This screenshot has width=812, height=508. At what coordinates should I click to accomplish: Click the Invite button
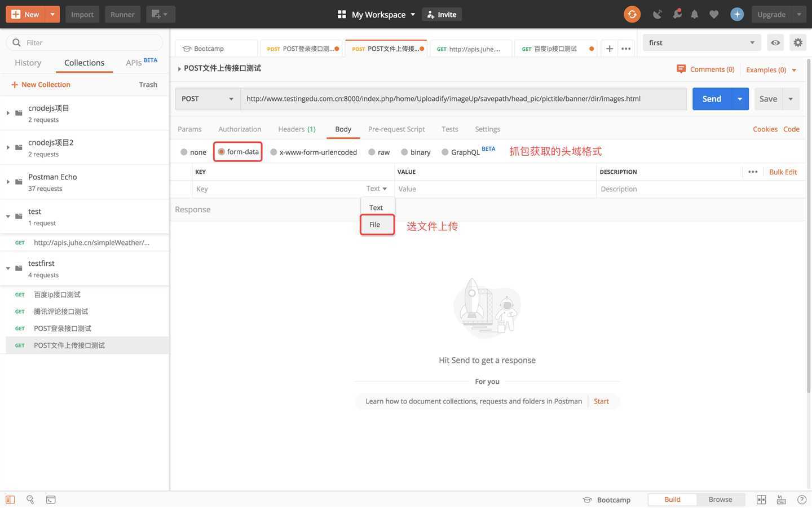click(442, 14)
